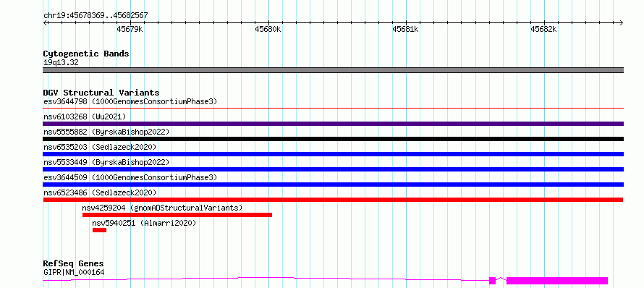Viewport: 644px width, 288px height.
Task: Open variant label nsv4259204 (gnomADStructuralVariants)
Action: point(162,208)
